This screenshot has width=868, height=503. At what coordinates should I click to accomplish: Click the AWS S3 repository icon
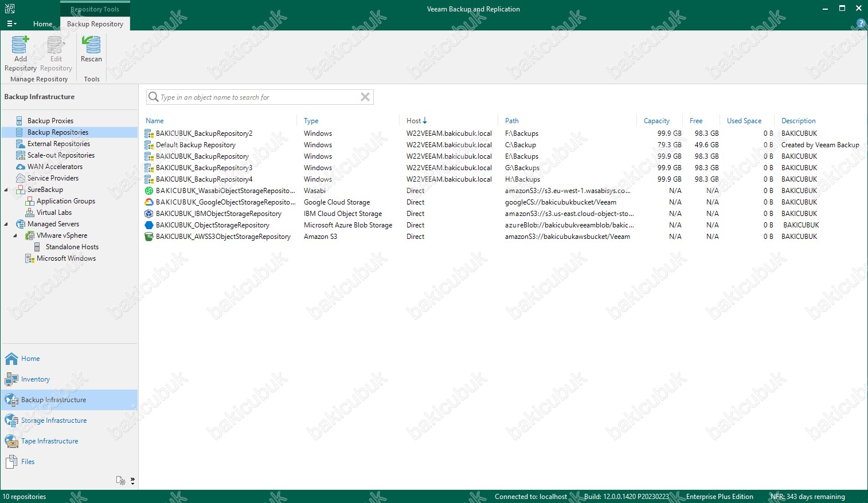(149, 237)
